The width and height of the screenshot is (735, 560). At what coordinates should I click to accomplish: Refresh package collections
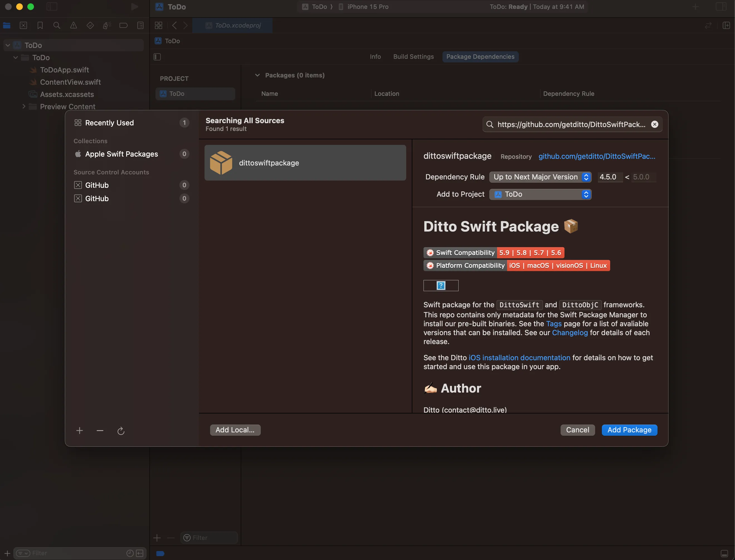pyautogui.click(x=121, y=431)
